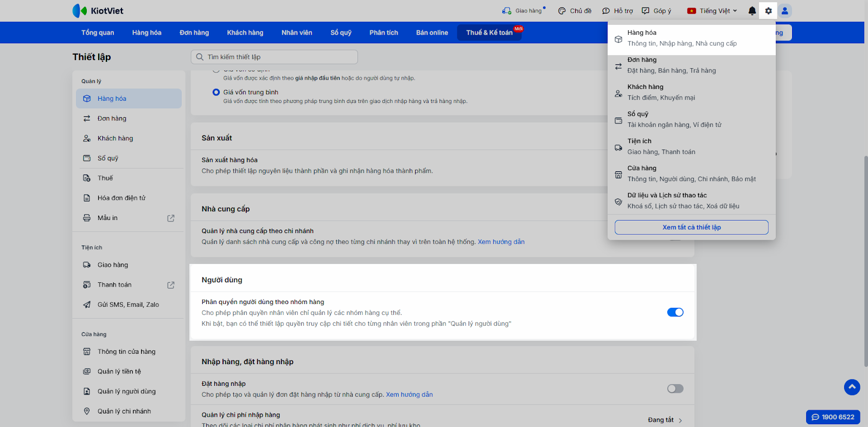Open Hóa đơn điện tử in the sidebar
This screenshot has height=427, width=868.
pos(129,198)
